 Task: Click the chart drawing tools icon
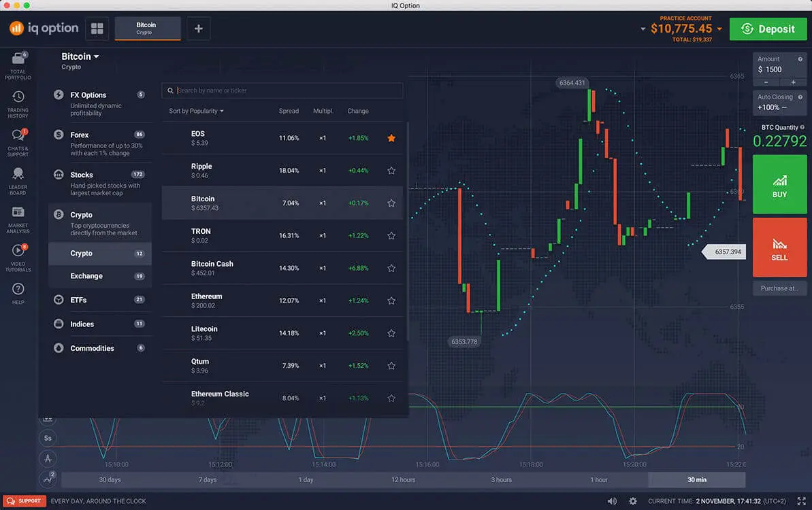pyautogui.click(x=48, y=458)
